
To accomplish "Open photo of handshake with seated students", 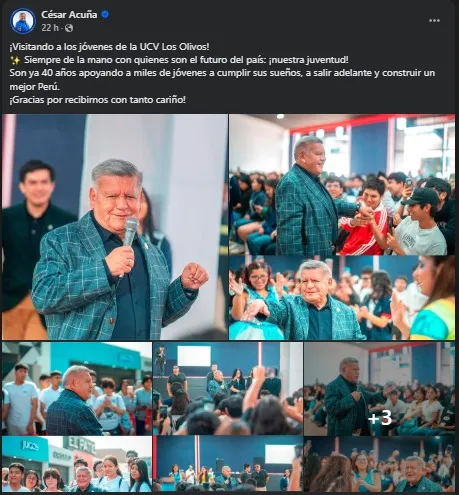I will pos(342,185).
